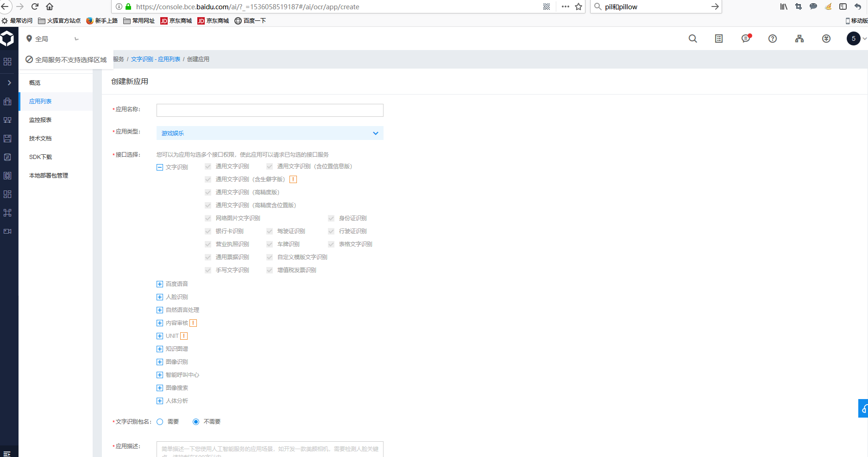Collapse the 文字识别 interface group
Screen dimensions: 868x457
160,167
